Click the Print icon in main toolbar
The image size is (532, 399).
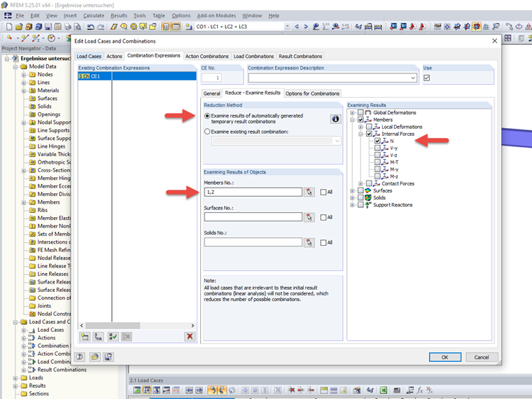pyautogui.click(x=68, y=27)
